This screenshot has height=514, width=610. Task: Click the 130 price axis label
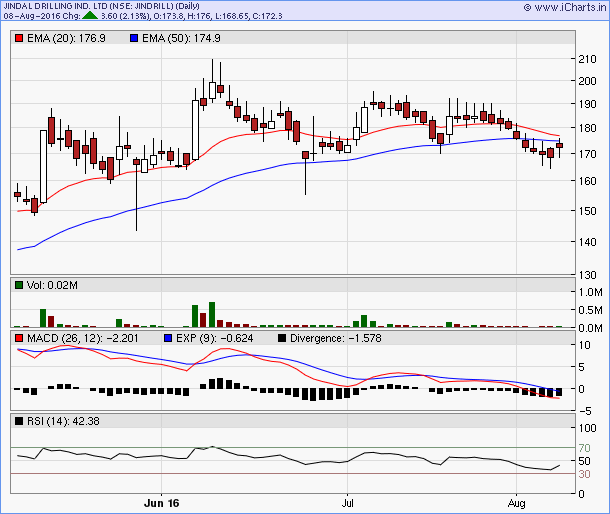[587, 275]
